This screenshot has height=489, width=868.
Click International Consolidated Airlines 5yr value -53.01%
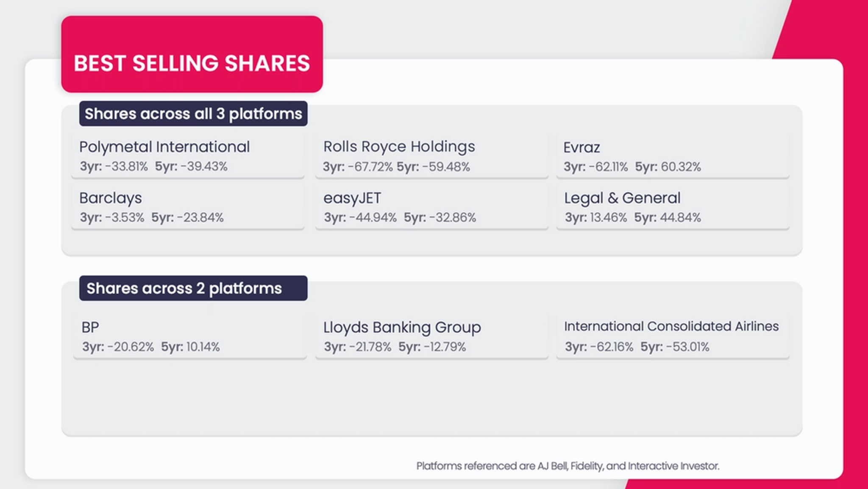pos(687,347)
